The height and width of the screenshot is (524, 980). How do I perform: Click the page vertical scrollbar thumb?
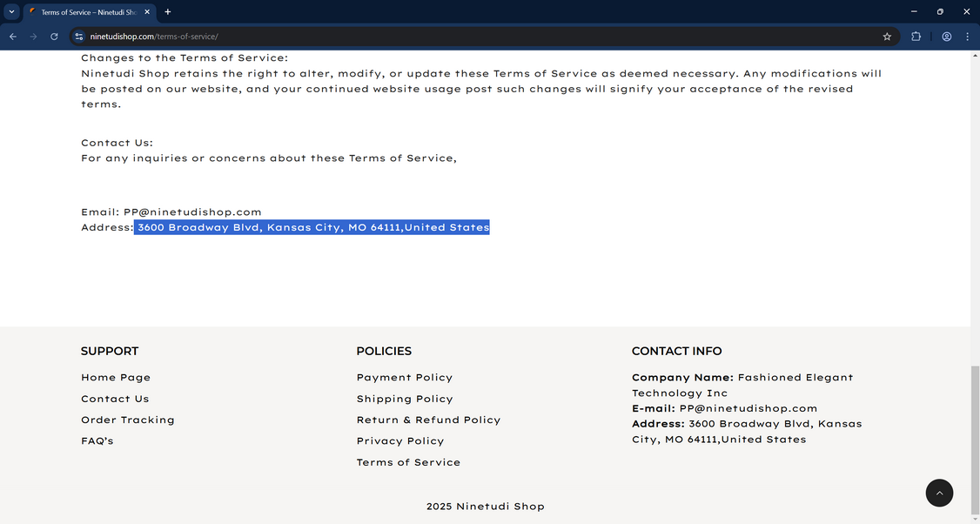pos(975,439)
